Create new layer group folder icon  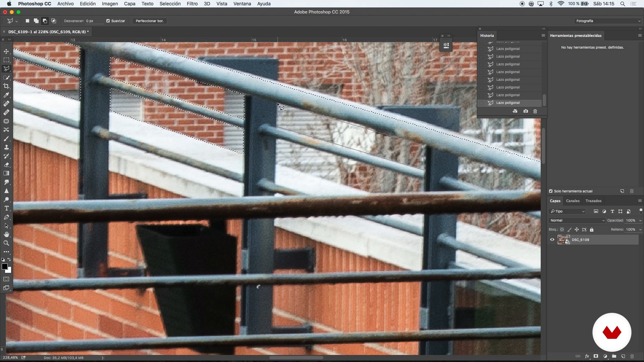coord(614,356)
